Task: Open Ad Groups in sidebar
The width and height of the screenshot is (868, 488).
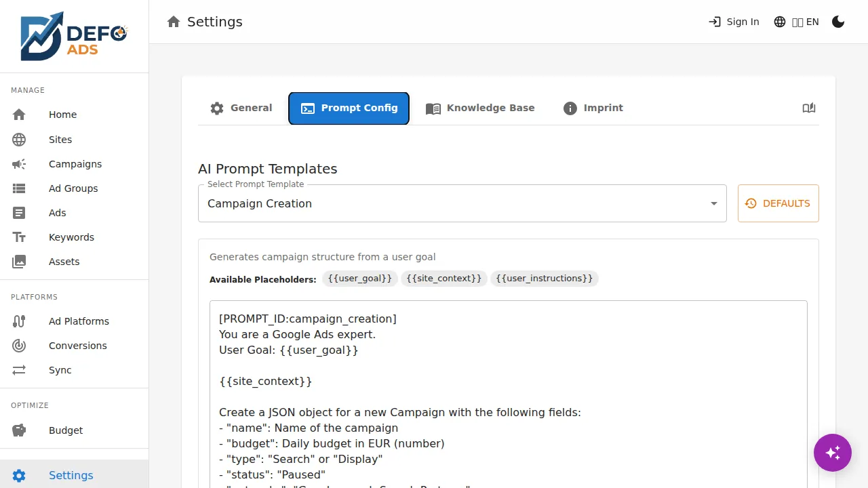Action: pos(74,188)
